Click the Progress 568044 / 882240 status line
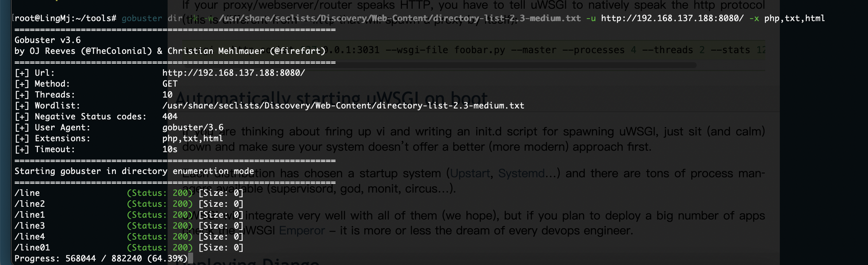 (x=101, y=258)
